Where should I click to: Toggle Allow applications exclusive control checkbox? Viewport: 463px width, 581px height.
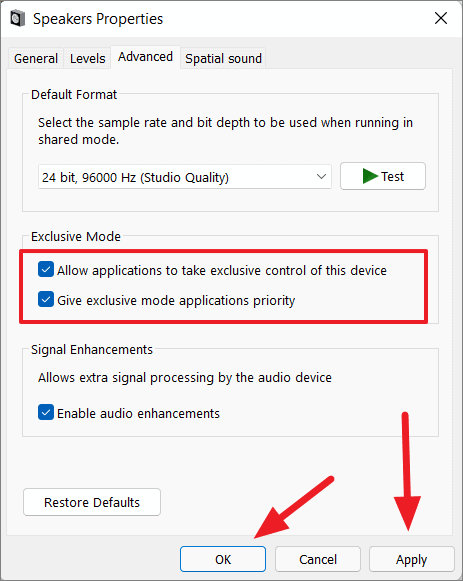click(46, 269)
